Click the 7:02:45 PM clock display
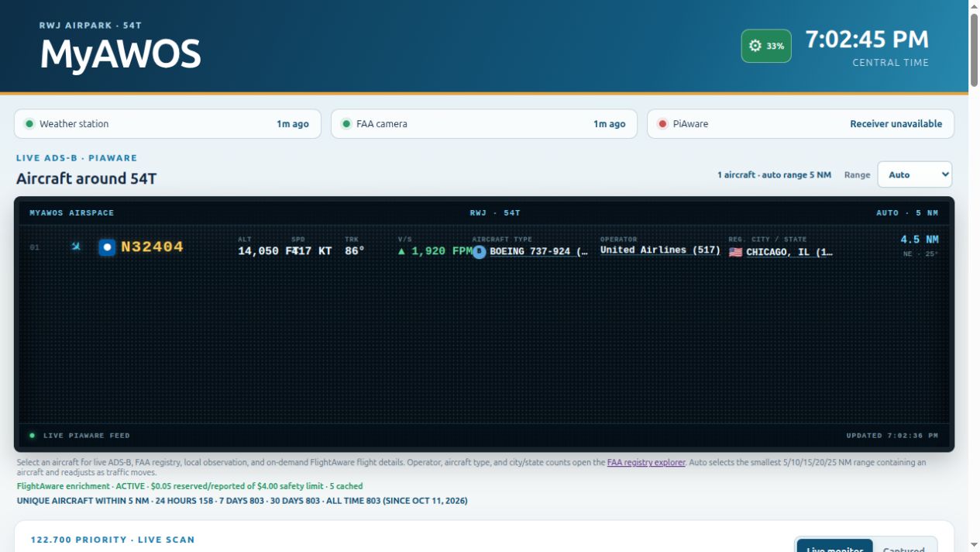 click(x=867, y=40)
